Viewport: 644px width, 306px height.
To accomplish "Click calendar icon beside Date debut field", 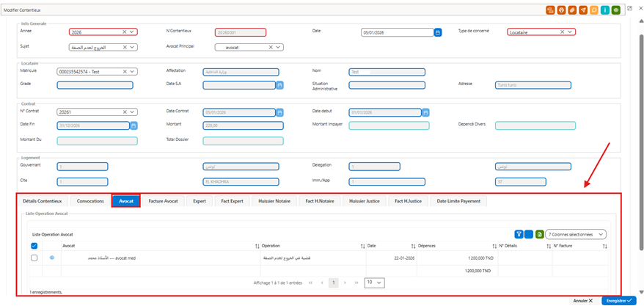I will pos(426,112).
